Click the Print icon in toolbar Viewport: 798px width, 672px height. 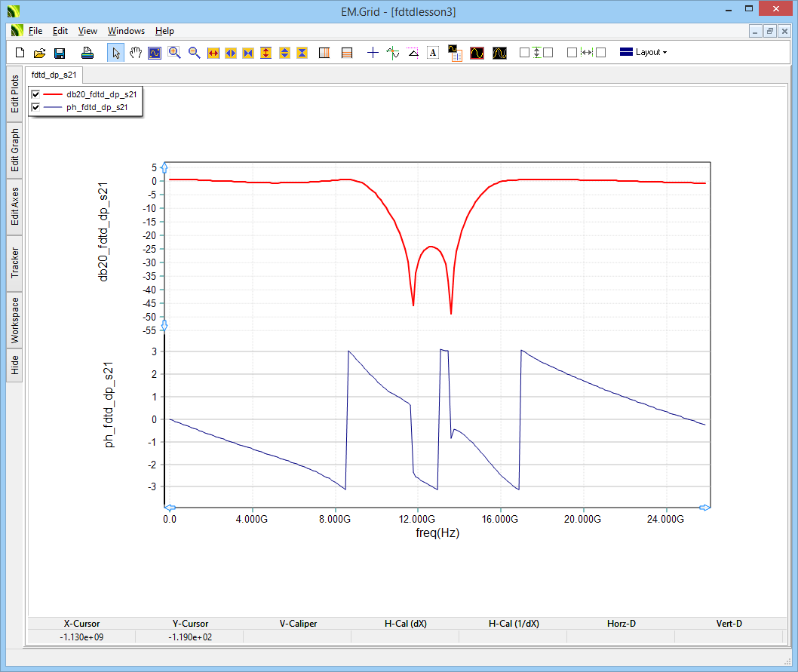click(87, 53)
